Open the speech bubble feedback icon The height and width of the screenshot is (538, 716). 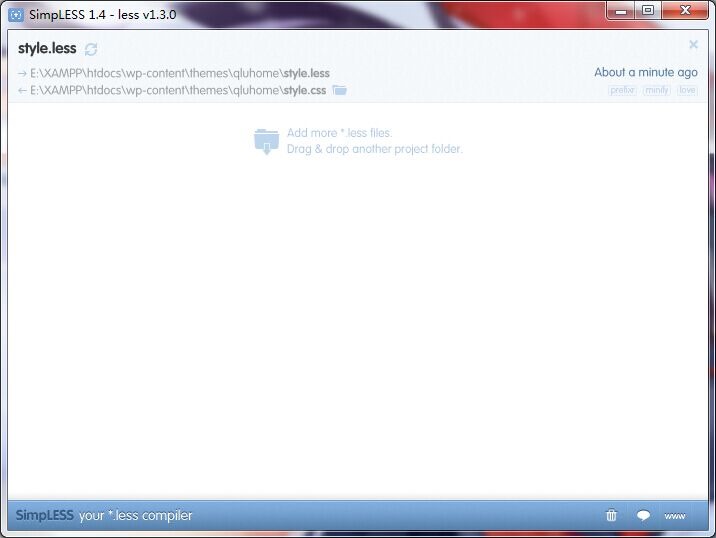pos(643,516)
